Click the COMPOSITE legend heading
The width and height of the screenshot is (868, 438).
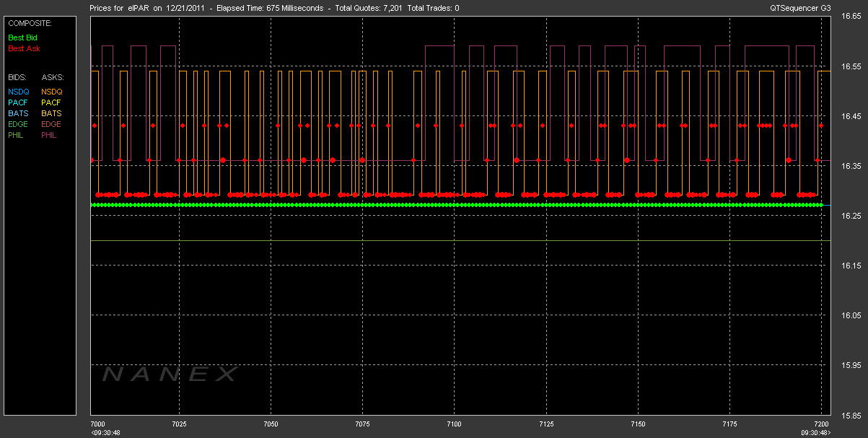(x=29, y=23)
